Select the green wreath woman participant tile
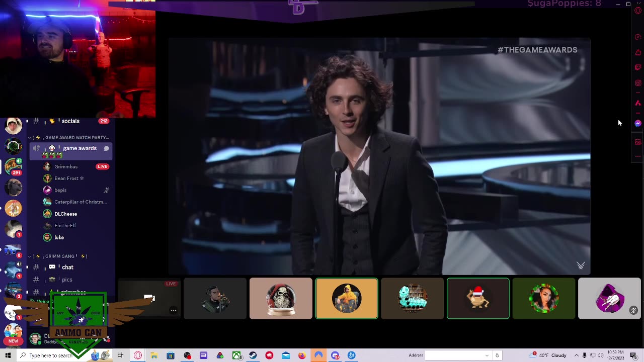644x362 pixels. (544, 299)
